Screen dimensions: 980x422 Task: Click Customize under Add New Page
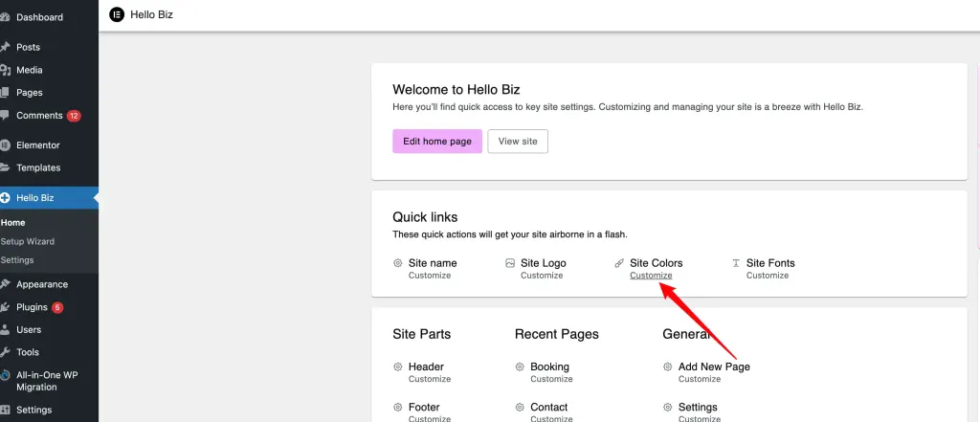pos(700,379)
